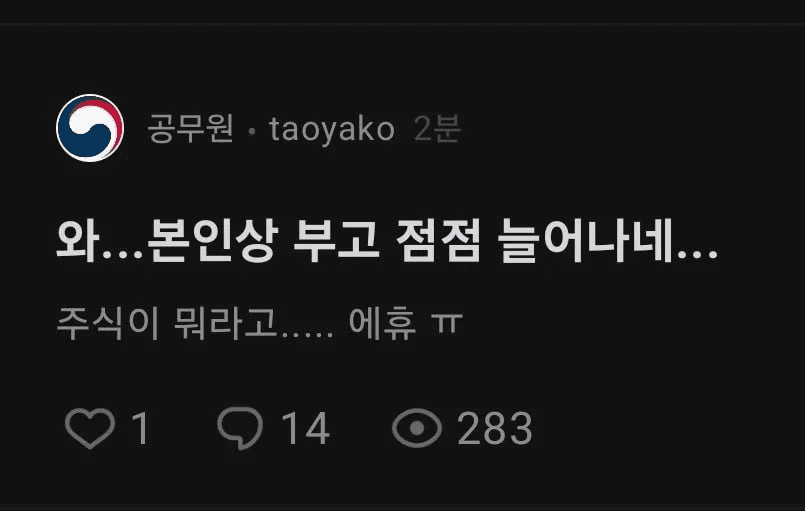Click the 에휴 ㅠㅠ text in the preview
The height and width of the screenshot is (511, 805).
click(406, 323)
